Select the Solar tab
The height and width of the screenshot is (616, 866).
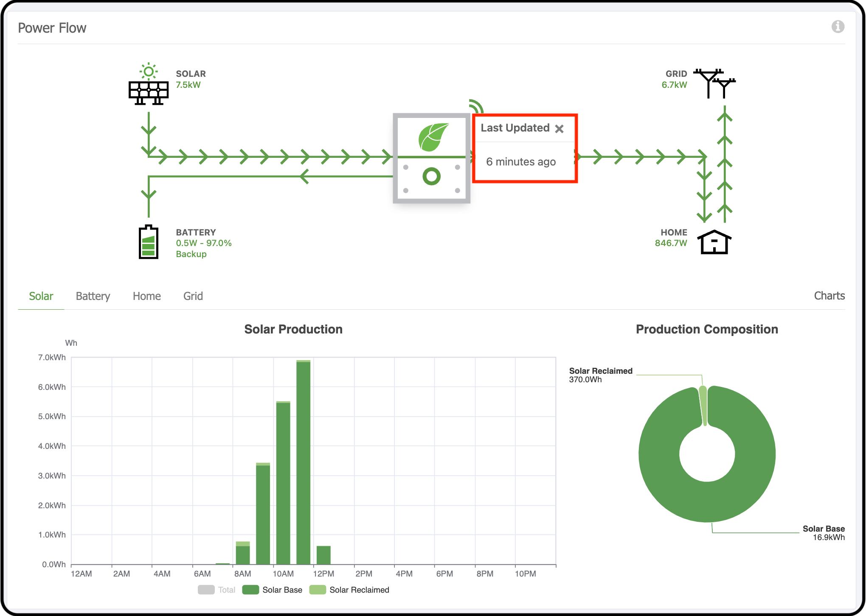click(41, 296)
